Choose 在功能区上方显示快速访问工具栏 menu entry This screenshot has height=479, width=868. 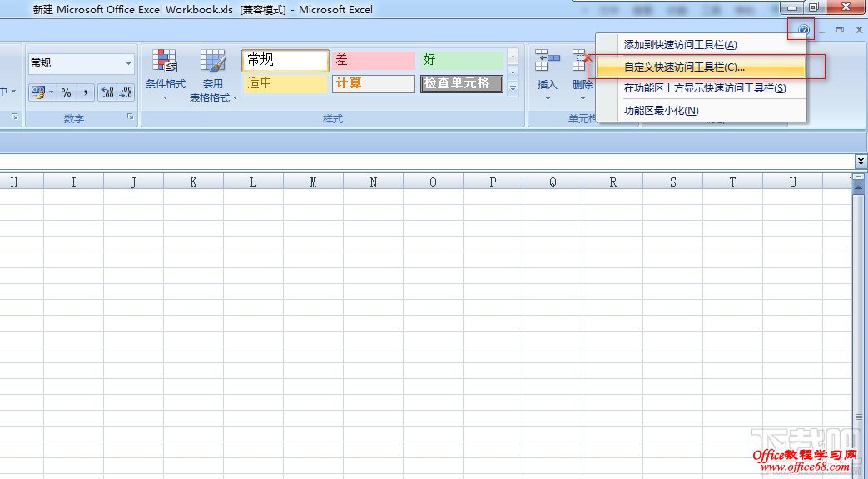(704, 88)
